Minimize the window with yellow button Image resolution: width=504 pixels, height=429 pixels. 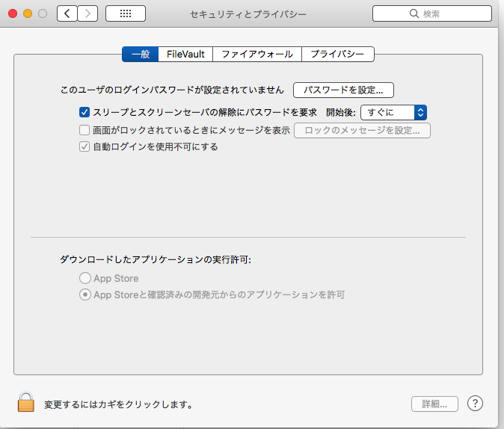pos(28,13)
